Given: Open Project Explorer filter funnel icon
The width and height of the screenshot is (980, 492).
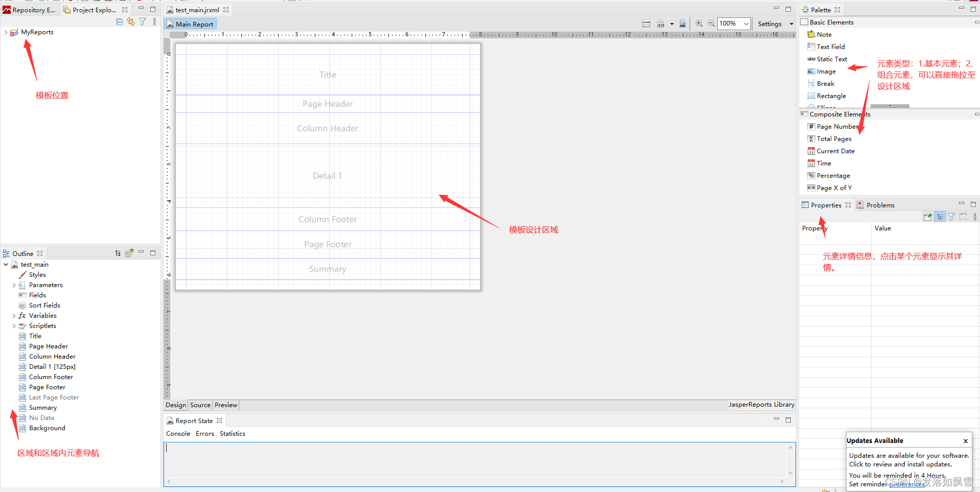Looking at the screenshot, I should [143, 22].
